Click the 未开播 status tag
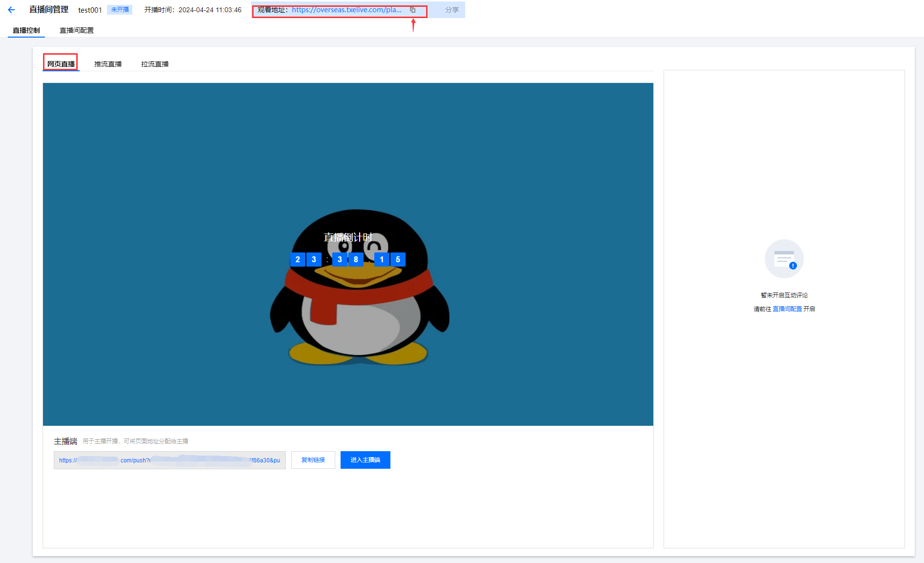The image size is (924, 563). point(120,10)
